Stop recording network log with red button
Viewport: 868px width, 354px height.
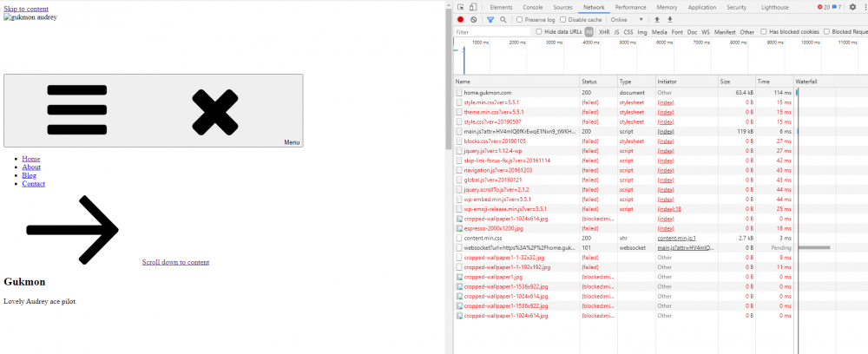[x=460, y=19]
